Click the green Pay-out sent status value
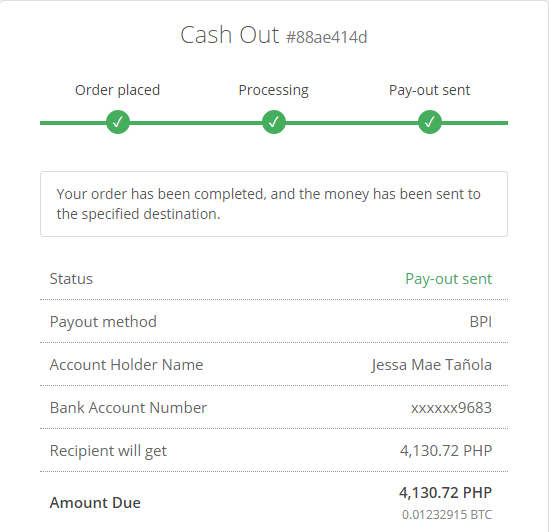The height and width of the screenshot is (532, 549). 449,279
